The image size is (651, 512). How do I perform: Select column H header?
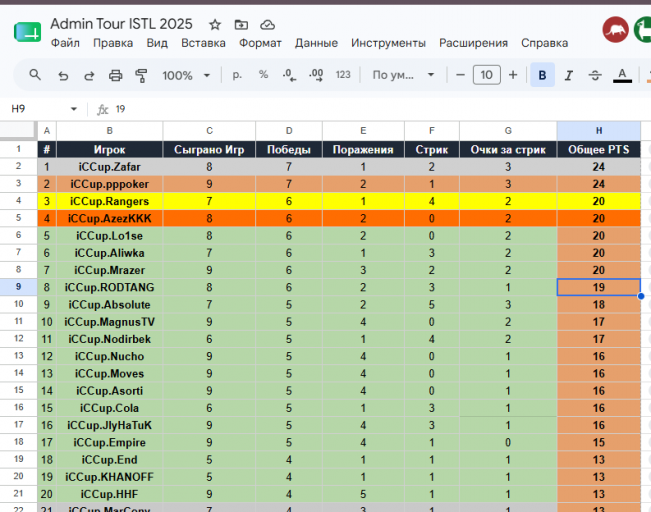[599, 131]
